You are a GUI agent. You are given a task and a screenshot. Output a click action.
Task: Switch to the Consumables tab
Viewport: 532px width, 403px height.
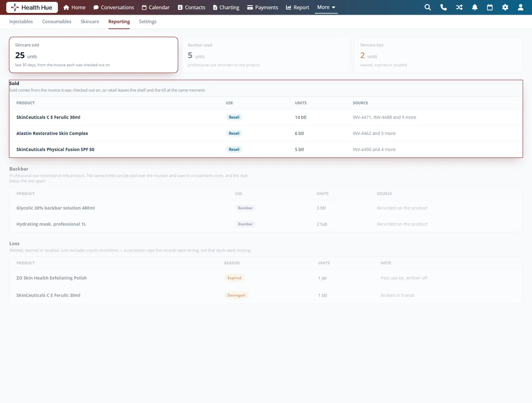pos(57,22)
